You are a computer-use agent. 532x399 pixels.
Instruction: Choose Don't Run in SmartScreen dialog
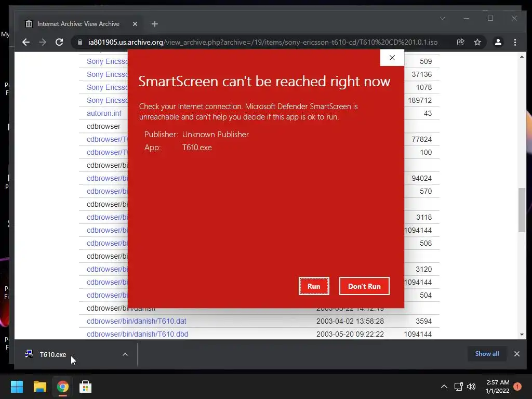(364, 286)
